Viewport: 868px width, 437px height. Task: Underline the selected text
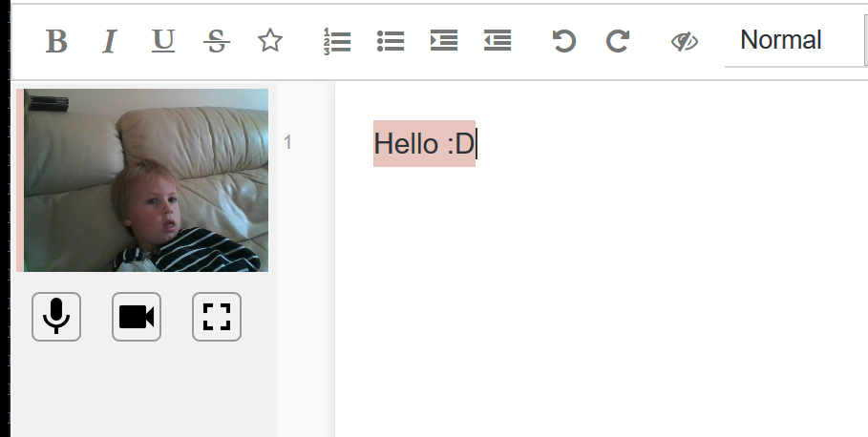coord(163,41)
